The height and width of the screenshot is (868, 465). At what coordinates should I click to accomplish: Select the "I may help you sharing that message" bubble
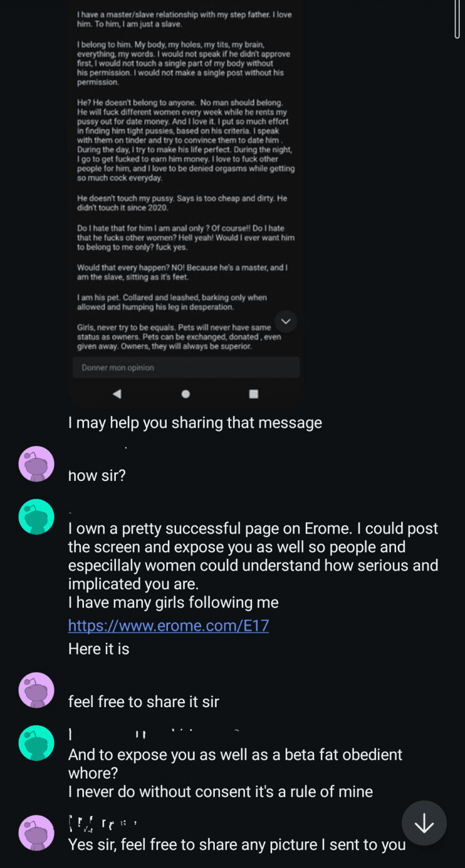195,422
